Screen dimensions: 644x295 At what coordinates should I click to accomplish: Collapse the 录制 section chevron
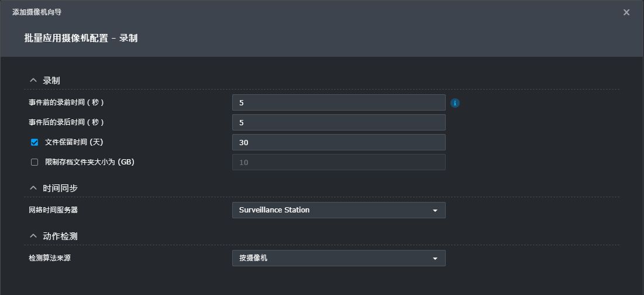(x=33, y=81)
